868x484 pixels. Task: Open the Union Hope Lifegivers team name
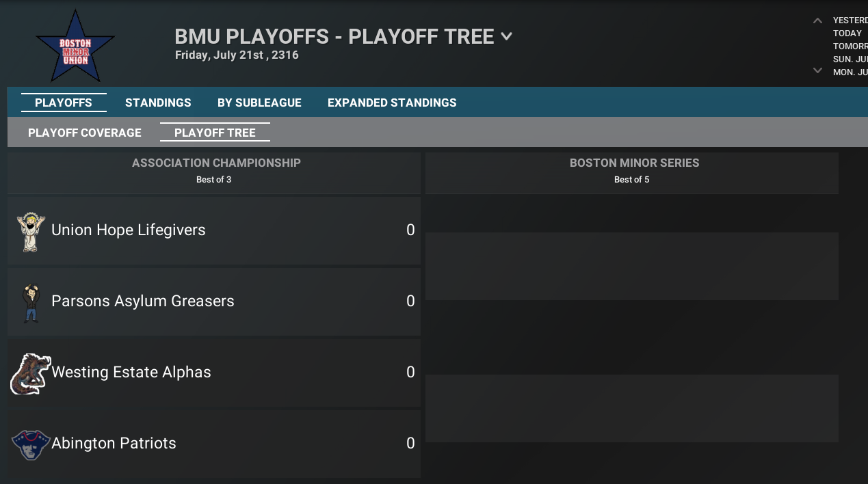[x=129, y=230]
